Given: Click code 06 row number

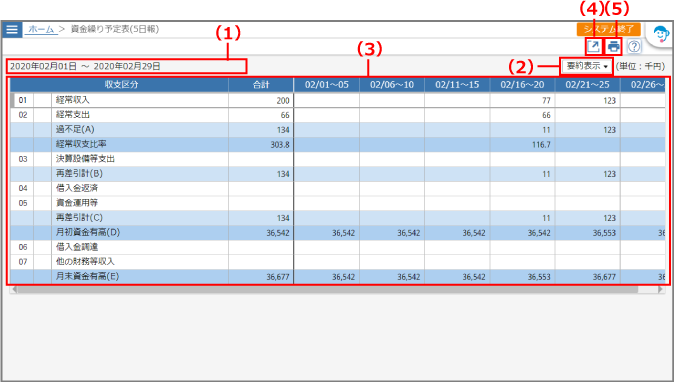Looking at the screenshot, I should pos(23,247).
